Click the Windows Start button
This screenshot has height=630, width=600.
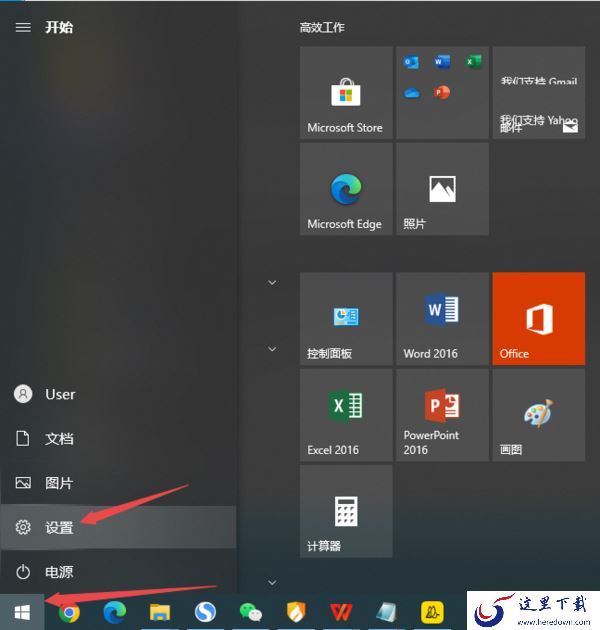22,612
